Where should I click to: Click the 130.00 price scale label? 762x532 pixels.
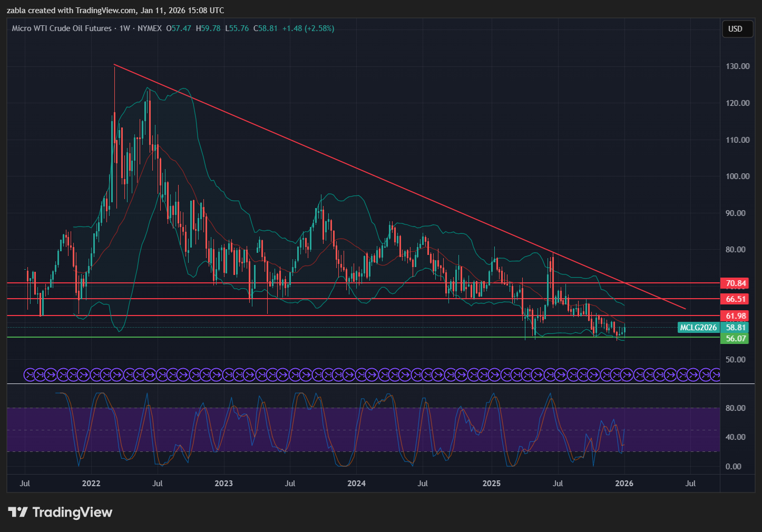click(x=737, y=66)
